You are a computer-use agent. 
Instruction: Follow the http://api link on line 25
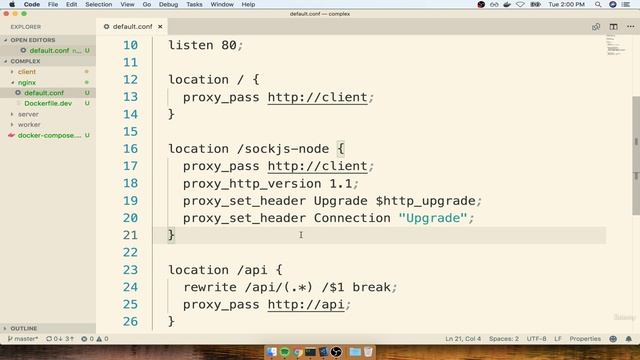(306, 304)
